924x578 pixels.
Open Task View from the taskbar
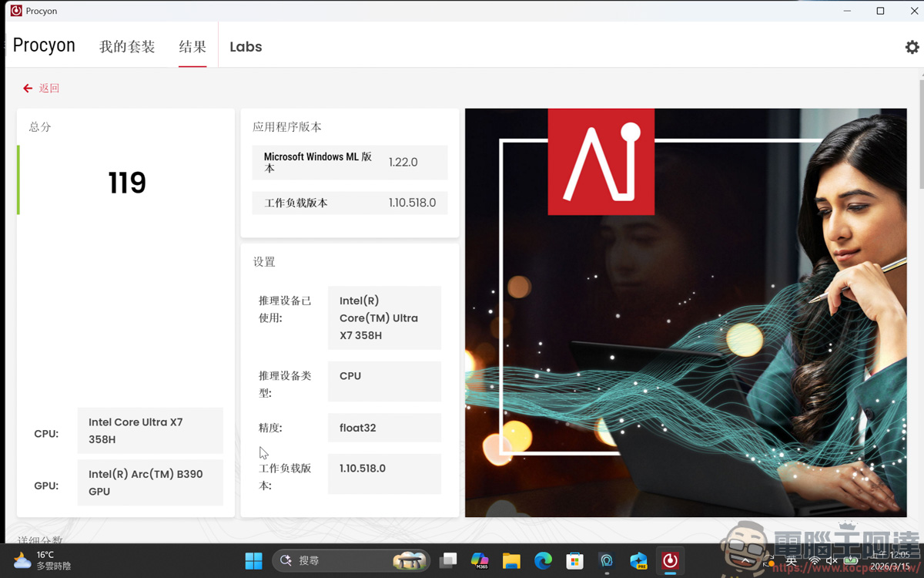point(449,561)
